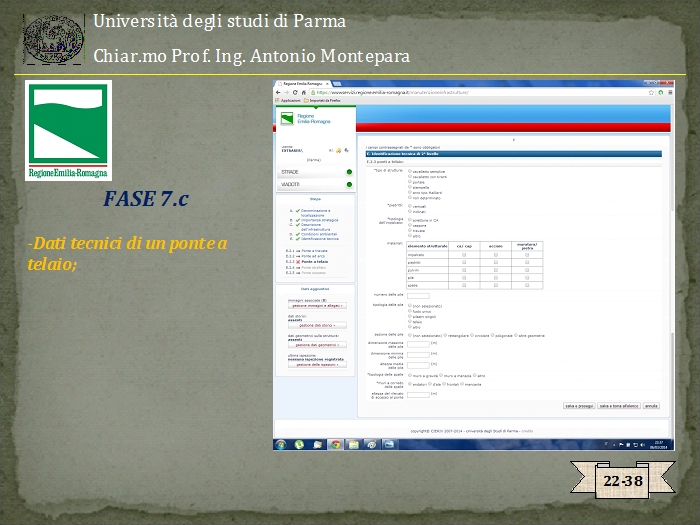Viewport: 700px width, 525px height.
Task: Open 'gestione immagini e allegati' dropdown button
Action: (x=315, y=305)
